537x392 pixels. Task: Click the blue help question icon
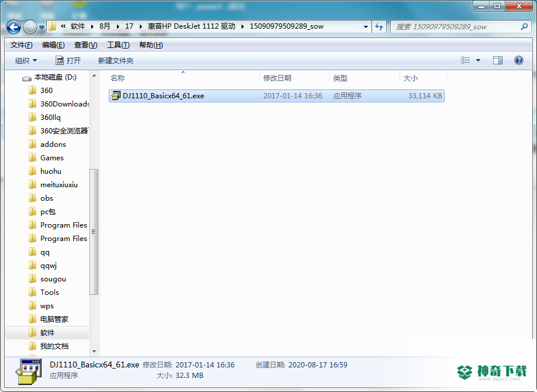pos(518,60)
